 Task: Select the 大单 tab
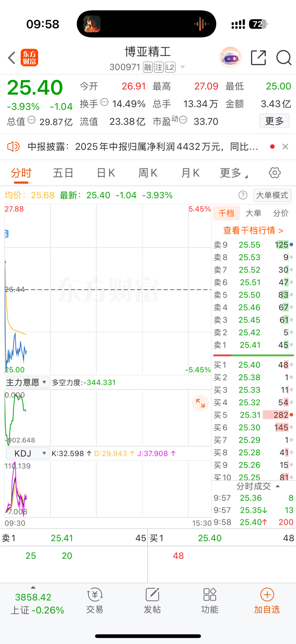pos(253,213)
